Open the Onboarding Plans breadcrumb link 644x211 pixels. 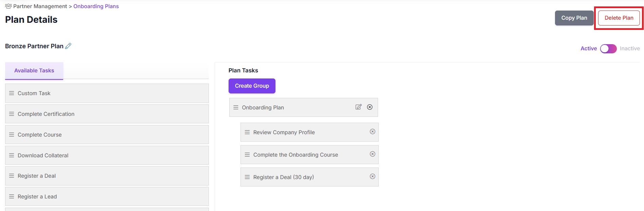pos(96,6)
